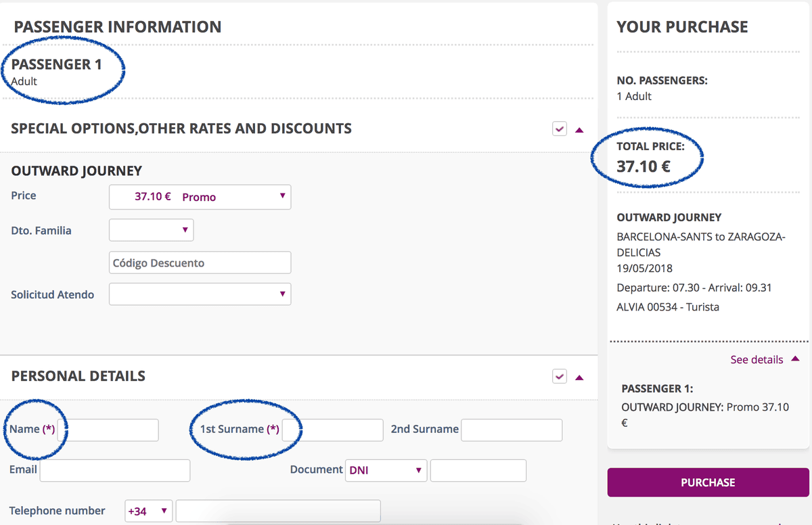
Task: Click the Name input field
Action: click(112, 430)
